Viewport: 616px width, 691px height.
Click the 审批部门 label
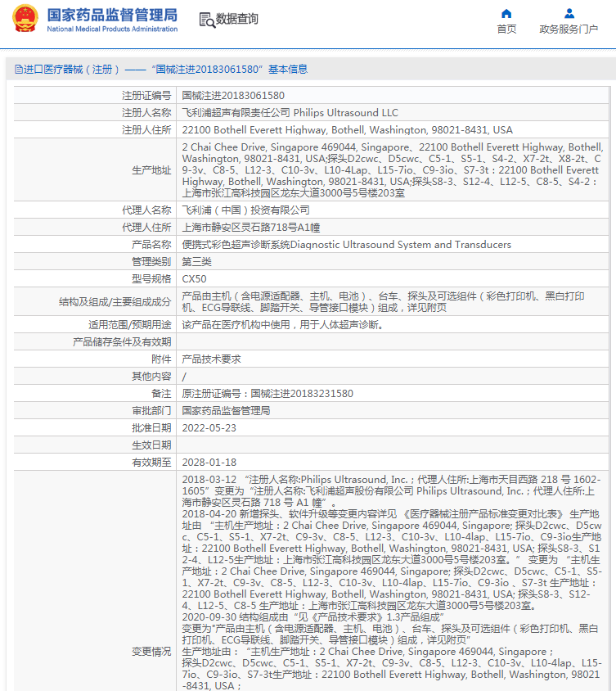(151, 411)
